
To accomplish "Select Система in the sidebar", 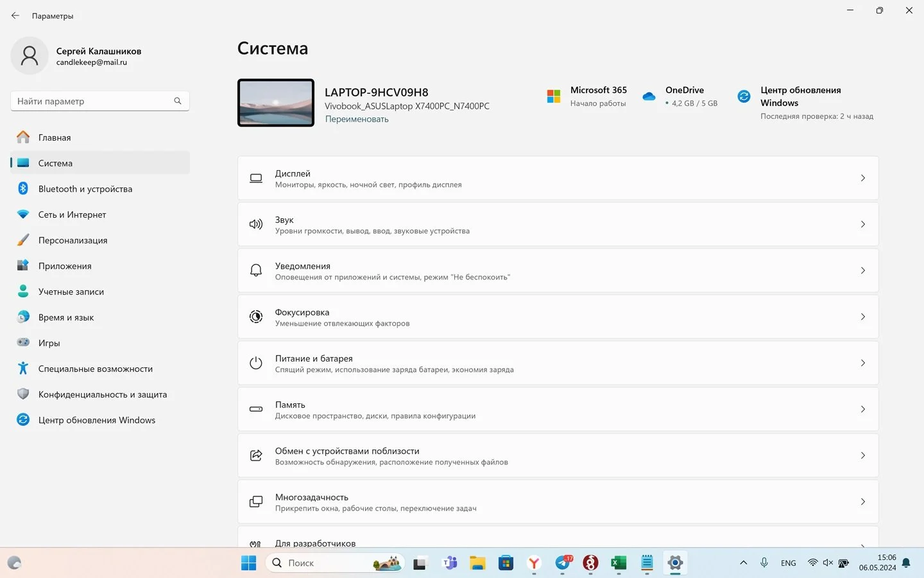I will point(99,163).
